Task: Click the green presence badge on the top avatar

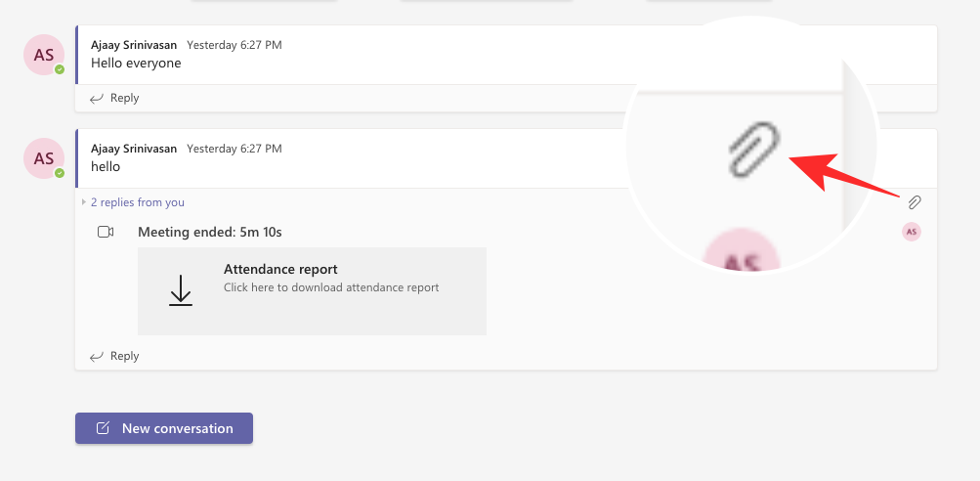Action: coord(60,70)
